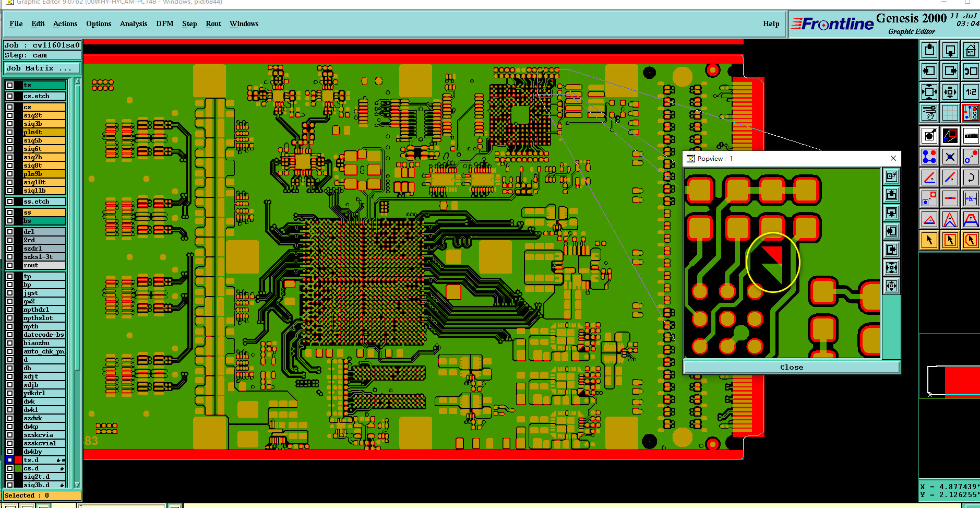Click the Home view icon
This screenshot has width=980, height=508.
click(971, 50)
